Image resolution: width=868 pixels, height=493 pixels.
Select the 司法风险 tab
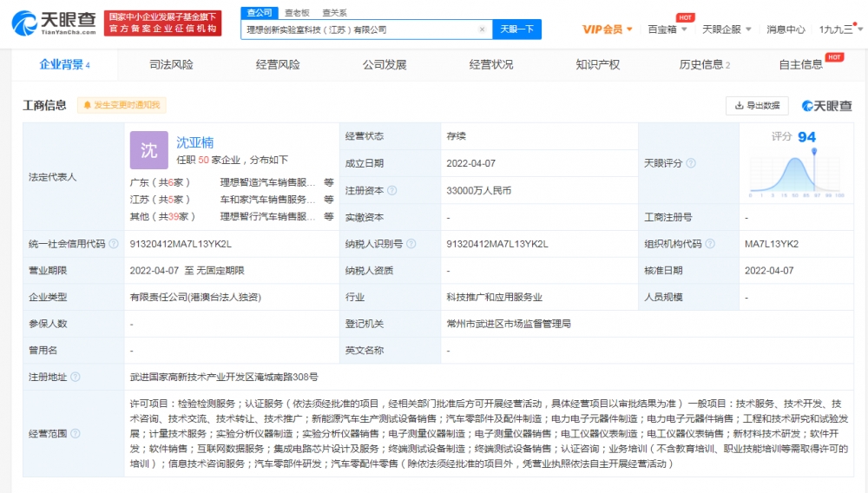(x=171, y=65)
